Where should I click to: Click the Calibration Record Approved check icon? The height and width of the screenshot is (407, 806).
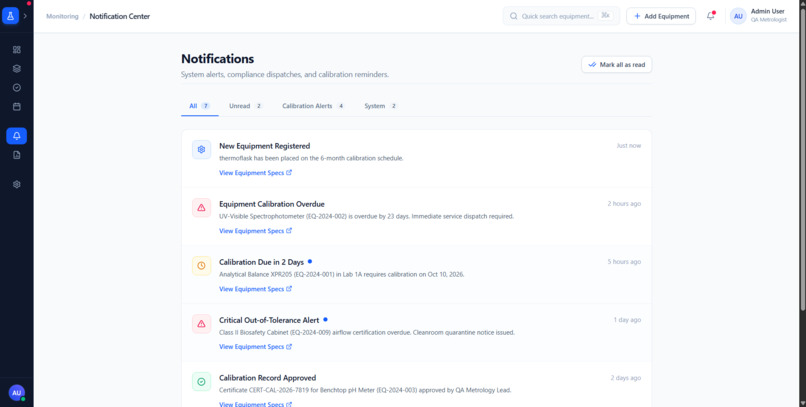(202, 382)
